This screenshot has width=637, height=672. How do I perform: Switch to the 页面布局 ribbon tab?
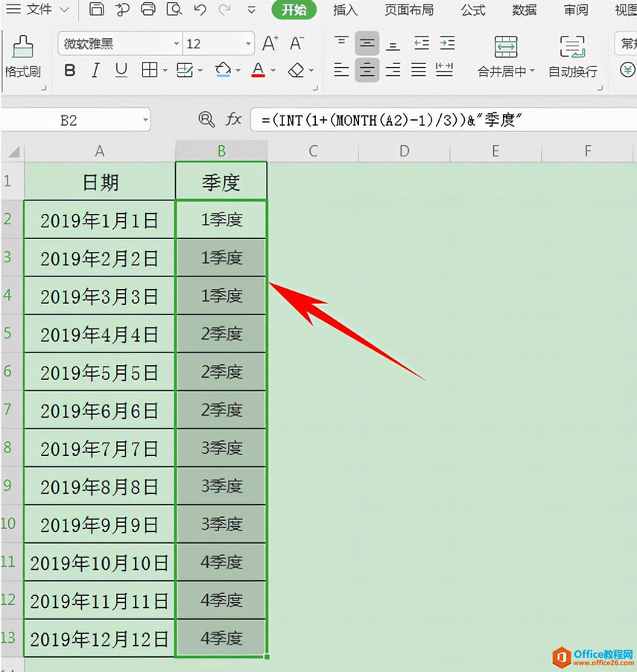(409, 10)
